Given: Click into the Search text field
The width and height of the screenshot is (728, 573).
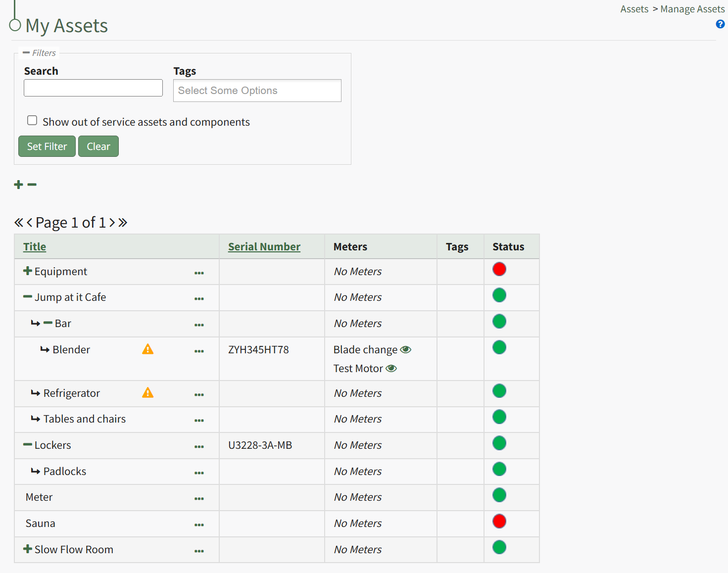Looking at the screenshot, I should [x=93, y=88].
